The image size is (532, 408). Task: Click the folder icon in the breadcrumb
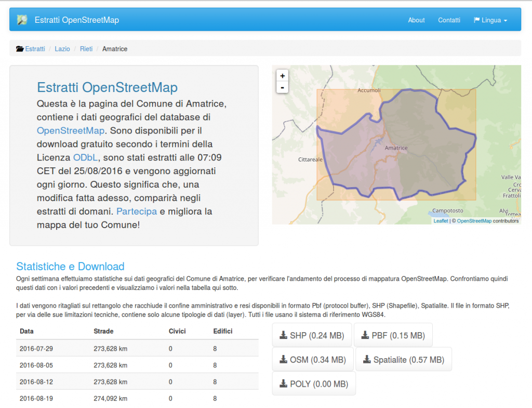coord(19,48)
